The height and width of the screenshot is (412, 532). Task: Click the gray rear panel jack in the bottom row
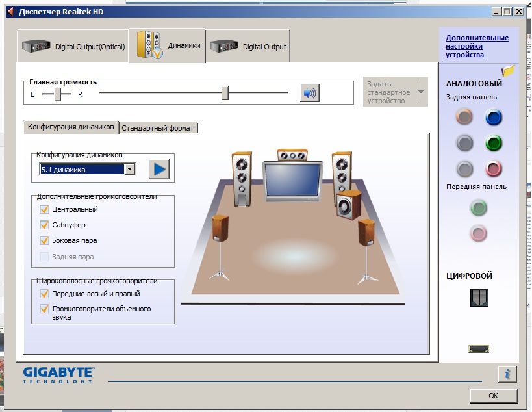[x=464, y=169]
